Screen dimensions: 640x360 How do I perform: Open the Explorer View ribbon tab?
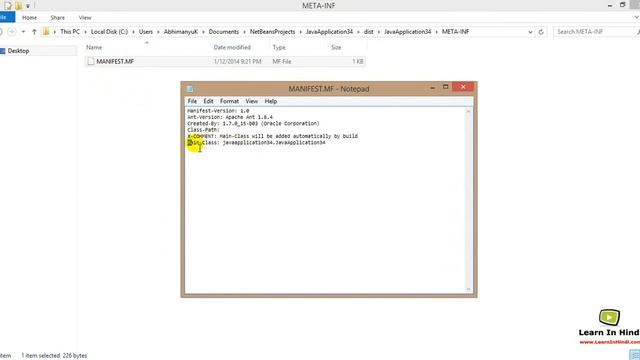(x=85, y=18)
